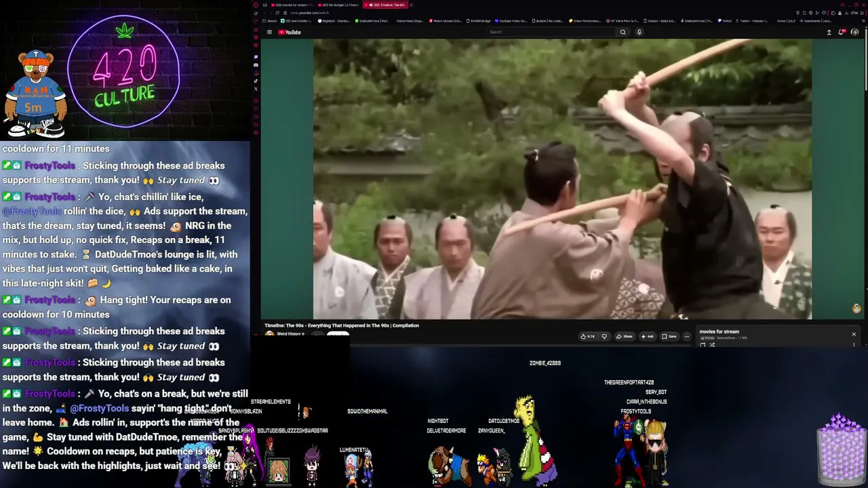Start voice search with the microphone icon
Viewport: 868px width, 488px height.
[x=639, y=32]
